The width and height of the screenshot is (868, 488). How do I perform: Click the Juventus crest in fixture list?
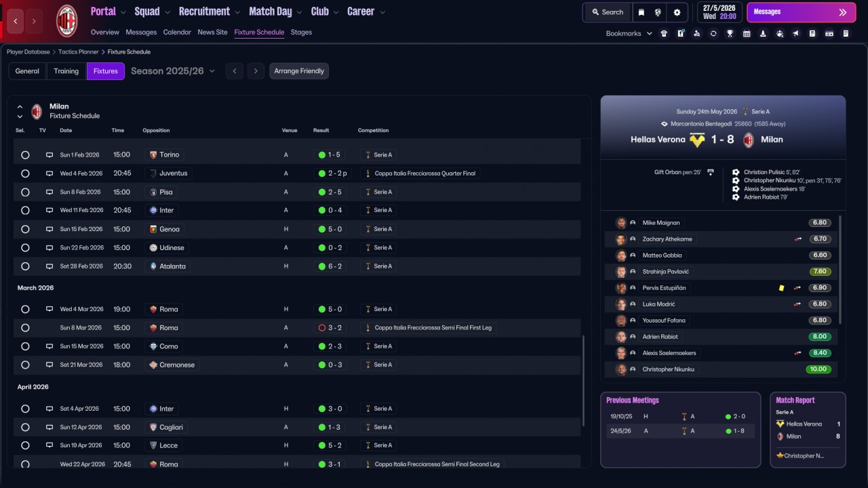coord(153,174)
